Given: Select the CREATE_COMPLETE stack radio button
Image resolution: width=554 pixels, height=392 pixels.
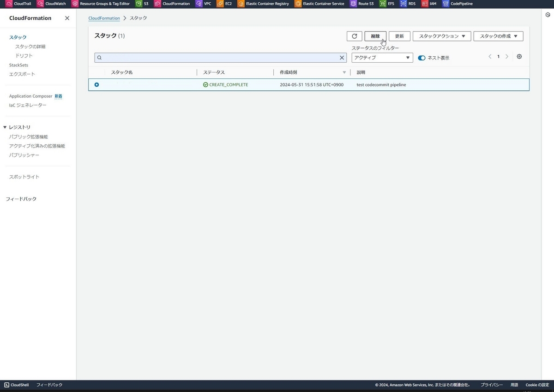Looking at the screenshot, I should tap(96, 84).
